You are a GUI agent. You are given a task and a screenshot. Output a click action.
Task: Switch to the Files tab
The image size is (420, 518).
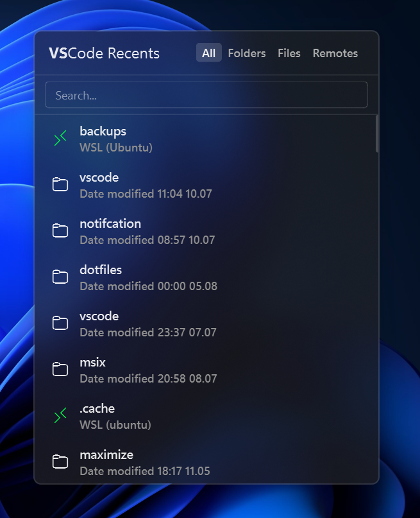tap(289, 53)
